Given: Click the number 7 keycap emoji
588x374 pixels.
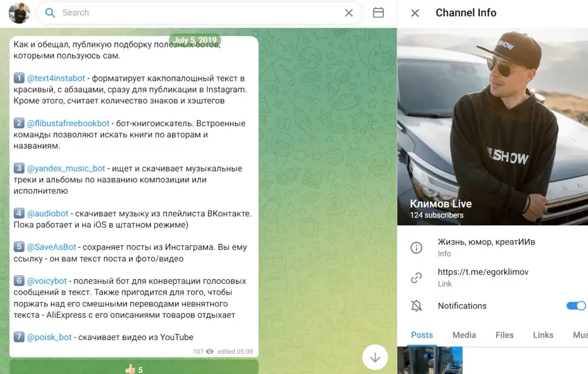Looking at the screenshot, I should pyautogui.click(x=19, y=337).
